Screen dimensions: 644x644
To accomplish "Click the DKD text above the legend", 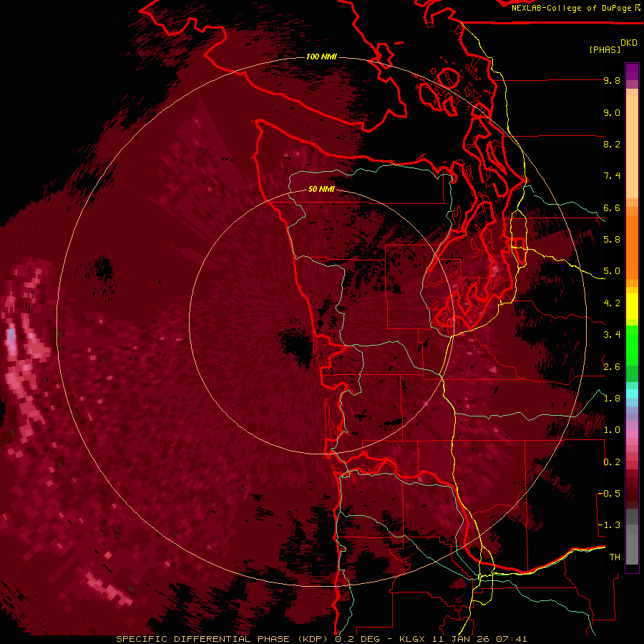I will pyautogui.click(x=628, y=43).
